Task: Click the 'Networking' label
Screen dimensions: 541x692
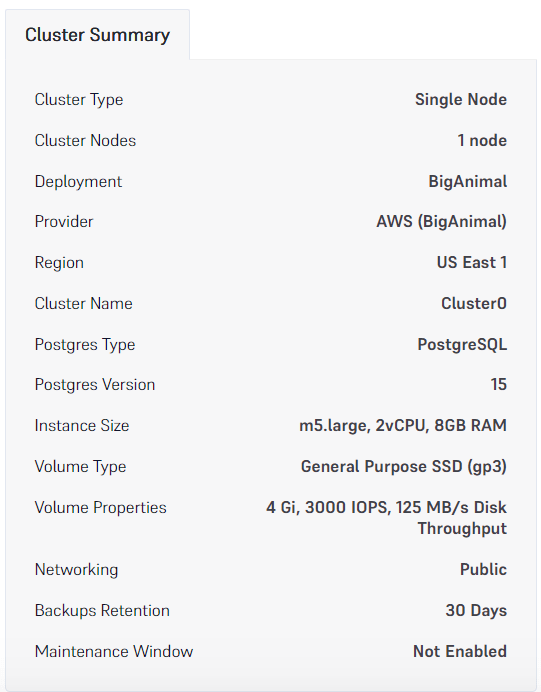Action: [x=76, y=570]
